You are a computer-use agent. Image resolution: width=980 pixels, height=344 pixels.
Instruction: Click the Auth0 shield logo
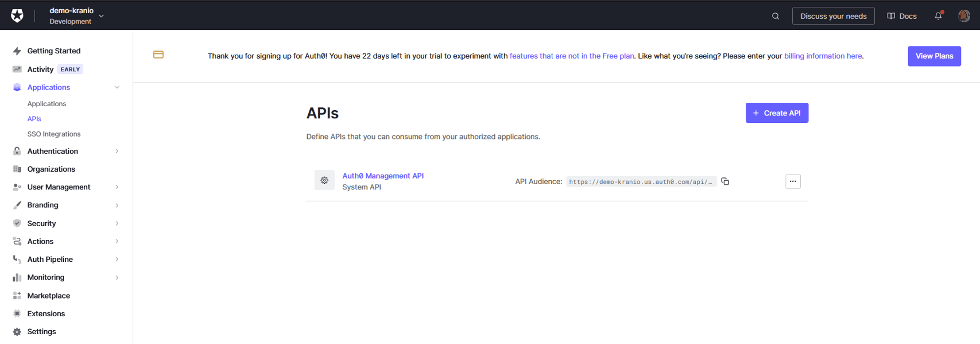point(17,16)
